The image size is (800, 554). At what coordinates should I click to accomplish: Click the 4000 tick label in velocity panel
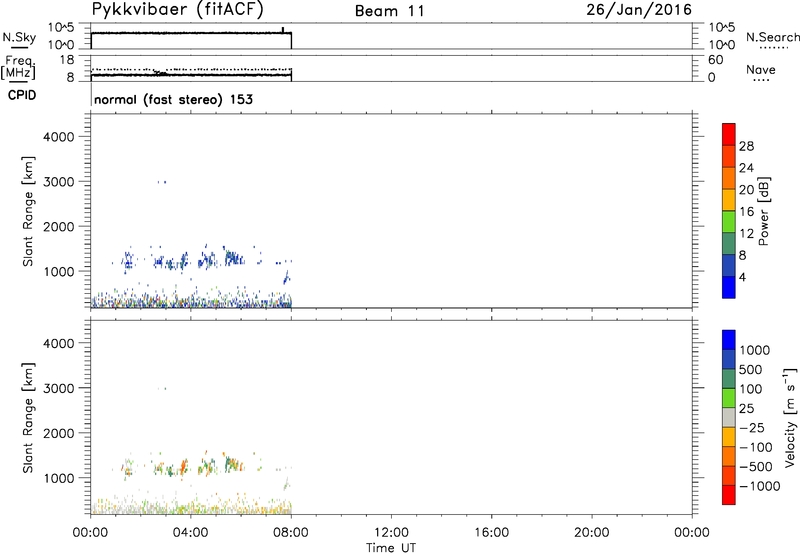click(x=59, y=343)
